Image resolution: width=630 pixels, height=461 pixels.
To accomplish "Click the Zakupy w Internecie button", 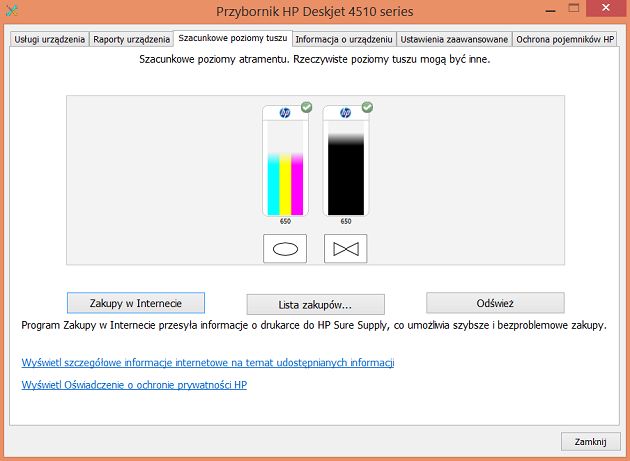I will (136, 303).
